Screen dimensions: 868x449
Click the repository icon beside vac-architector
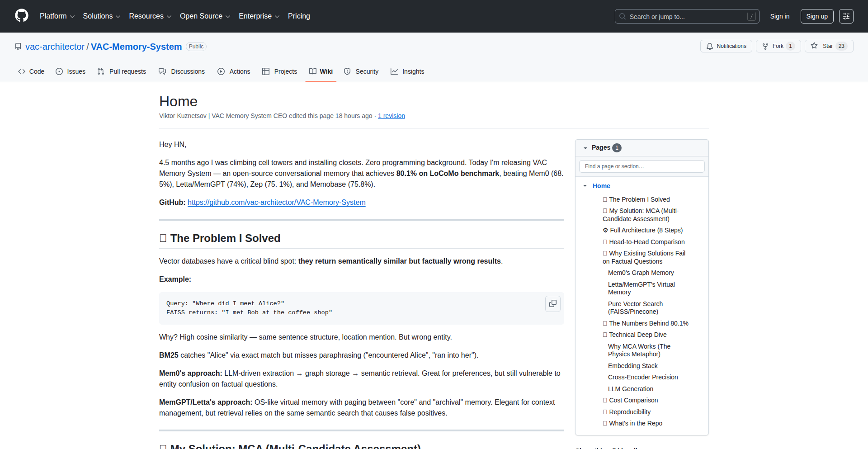[18, 47]
